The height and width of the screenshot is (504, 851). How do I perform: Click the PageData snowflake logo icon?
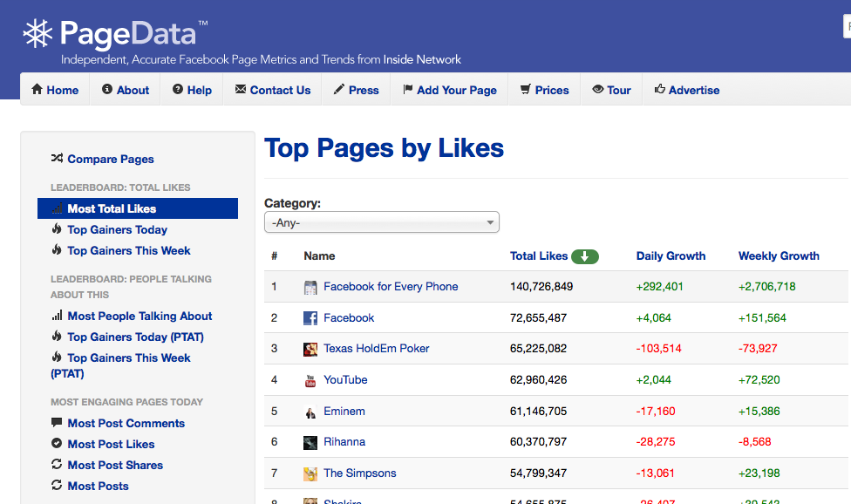click(x=37, y=34)
